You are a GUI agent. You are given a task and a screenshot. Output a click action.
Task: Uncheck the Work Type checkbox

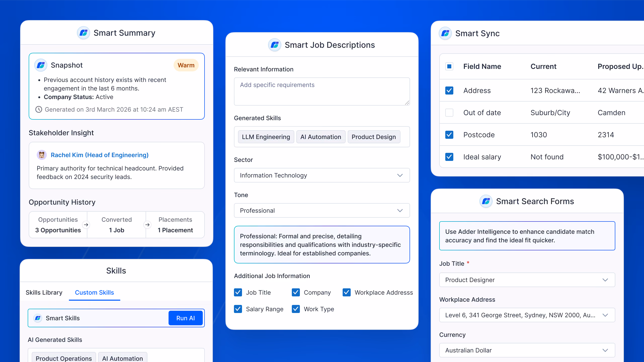[296, 309]
